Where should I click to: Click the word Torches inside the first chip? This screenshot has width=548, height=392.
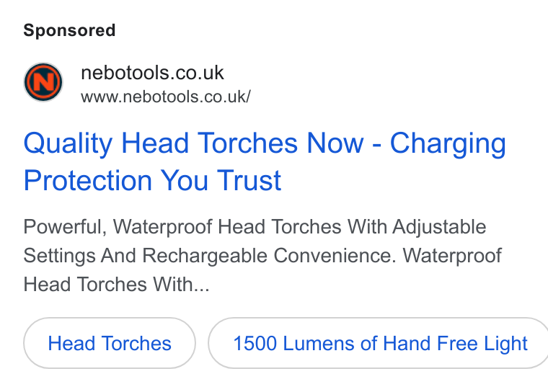coord(136,343)
